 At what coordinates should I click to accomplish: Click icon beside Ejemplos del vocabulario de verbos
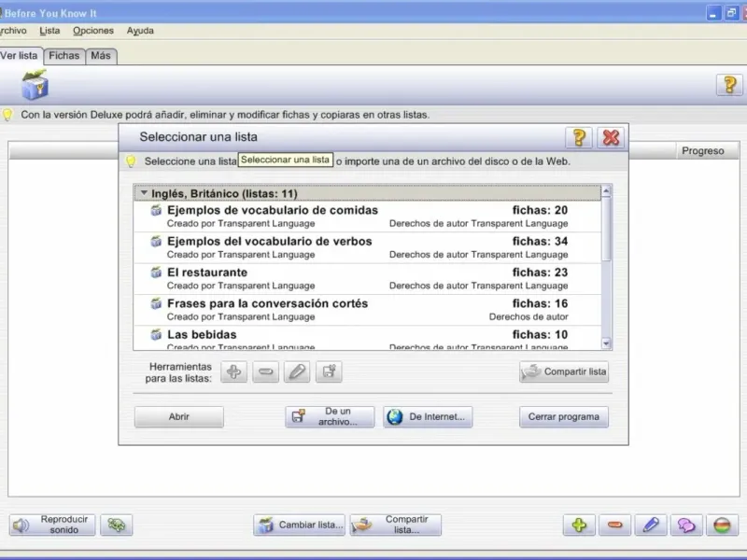coord(156,241)
